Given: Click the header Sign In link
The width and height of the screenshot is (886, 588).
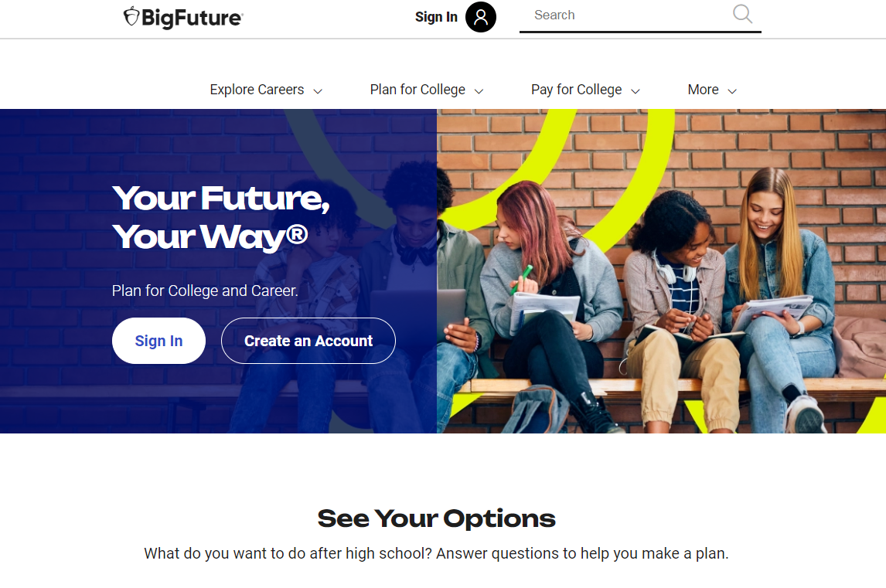Looking at the screenshot, I should (x=436, y=17).
